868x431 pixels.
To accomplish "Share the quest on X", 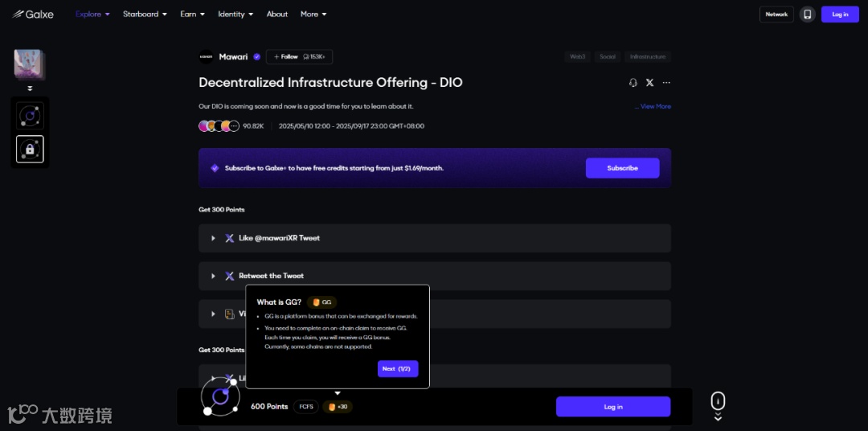I will pyautogui.click(x=650, y=83).
